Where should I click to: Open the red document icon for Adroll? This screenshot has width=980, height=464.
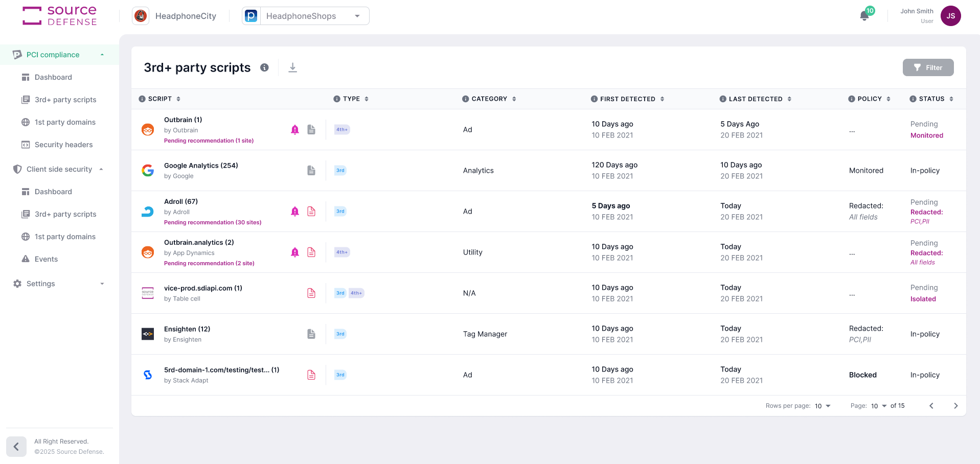click(311, 212)
